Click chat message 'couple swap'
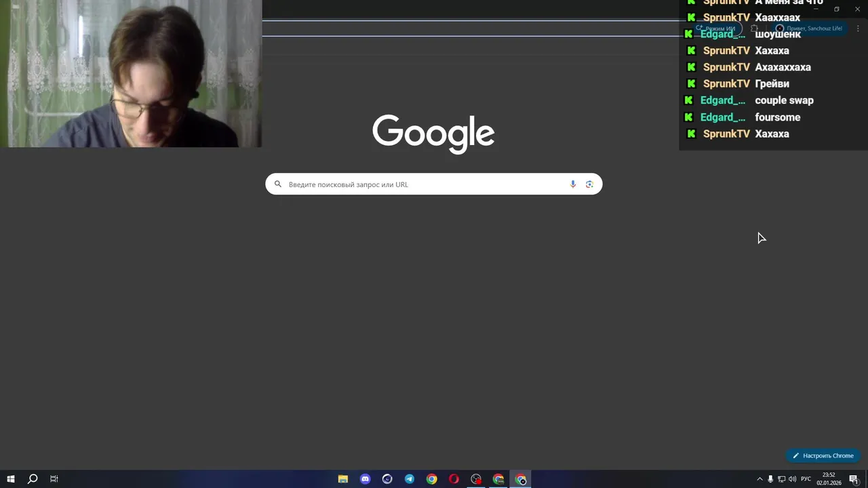This screenshot has width=868, height=488. (784, 100)
